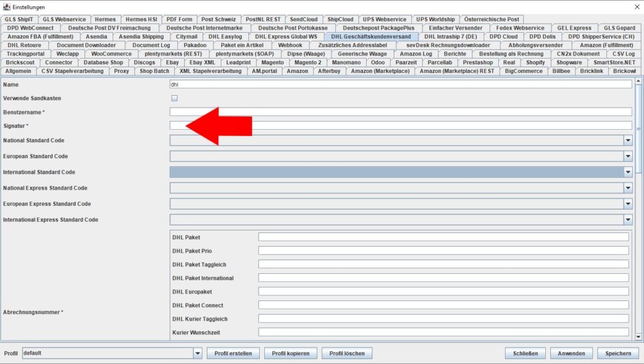The height and width of the screenshot is (364, 644).
Task: Click the DHL Kurier Taggleich field
Action: [443, 319]
